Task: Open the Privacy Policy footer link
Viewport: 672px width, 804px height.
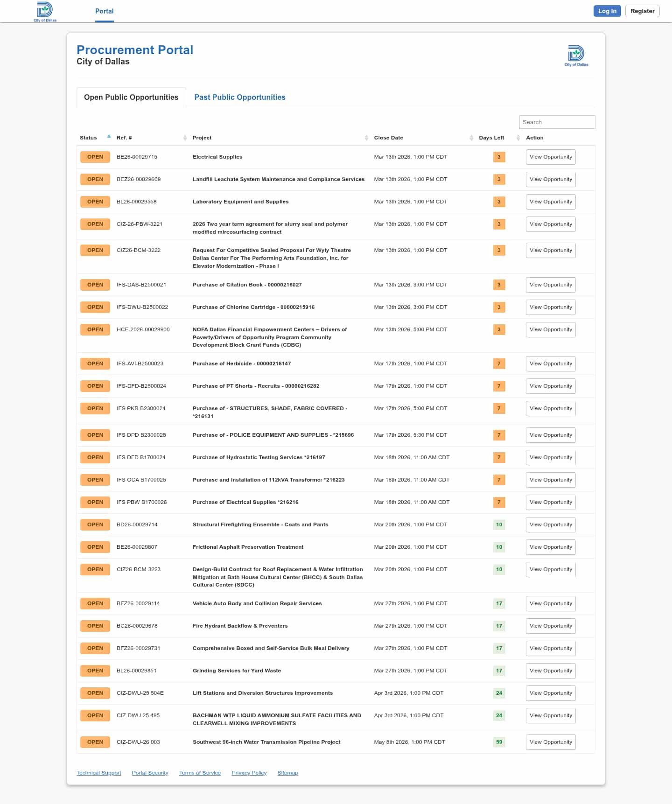Action: [249, 773]
